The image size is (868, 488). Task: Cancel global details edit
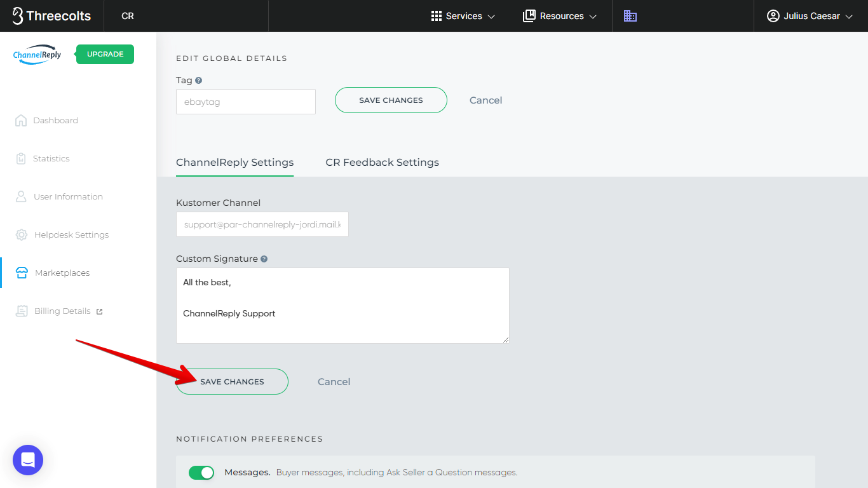486,100
